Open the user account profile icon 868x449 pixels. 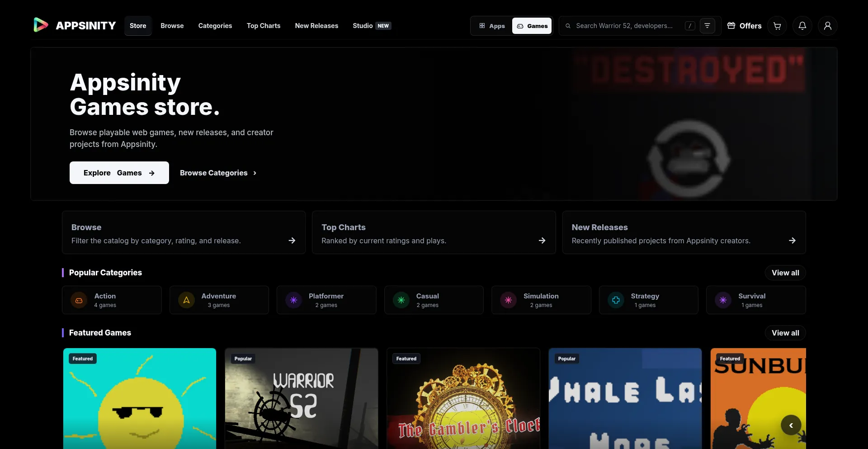point(828,26)
